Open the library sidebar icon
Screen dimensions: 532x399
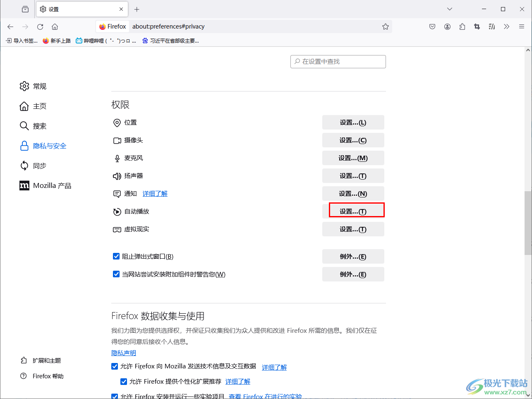[492, 26]
